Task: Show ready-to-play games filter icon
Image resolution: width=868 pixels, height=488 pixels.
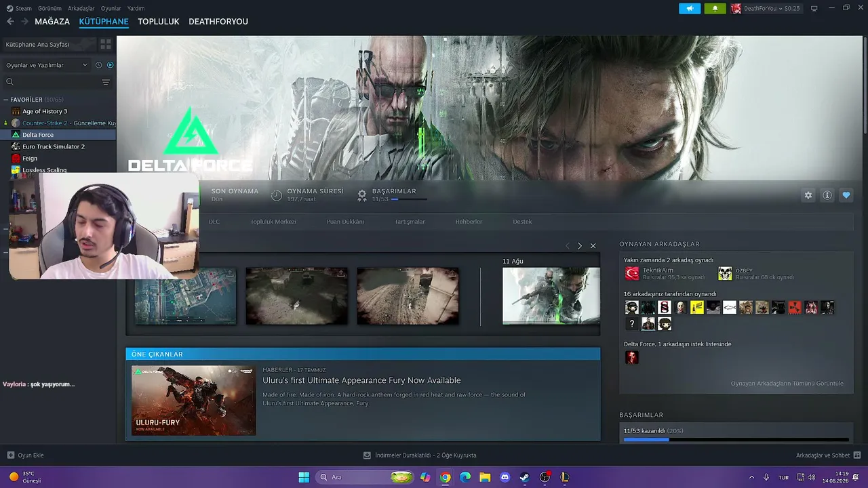Action: tap(111, 65)
